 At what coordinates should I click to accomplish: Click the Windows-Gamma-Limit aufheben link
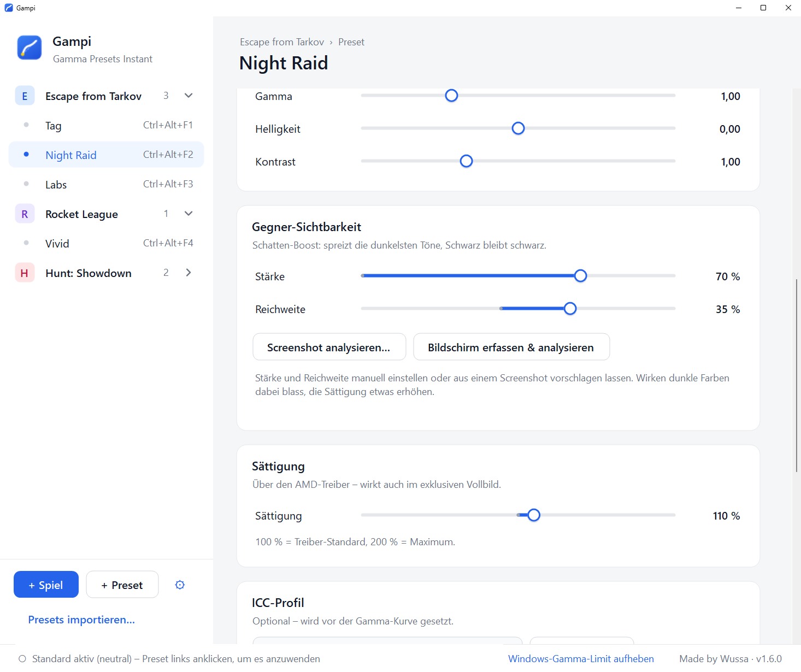pos(581,659)
